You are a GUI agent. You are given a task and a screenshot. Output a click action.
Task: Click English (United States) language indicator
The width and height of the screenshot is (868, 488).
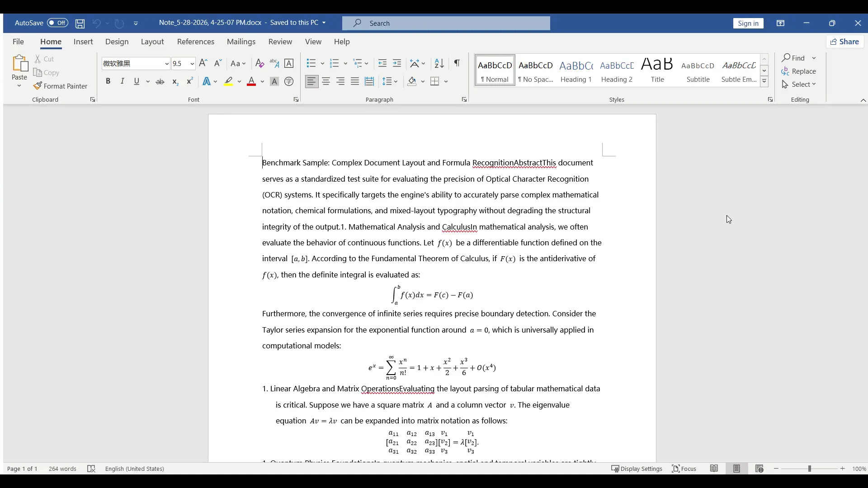click(x=134, y=469)
